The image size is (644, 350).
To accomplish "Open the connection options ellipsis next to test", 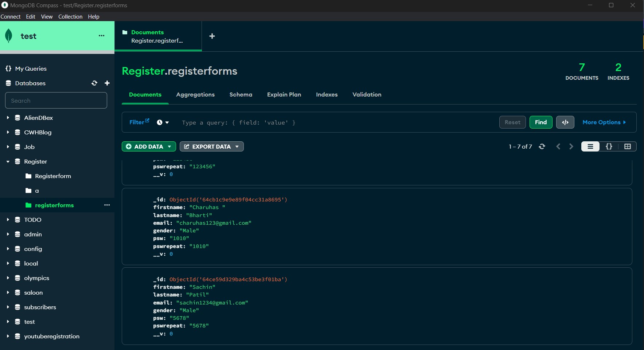I will pos(102,36).
